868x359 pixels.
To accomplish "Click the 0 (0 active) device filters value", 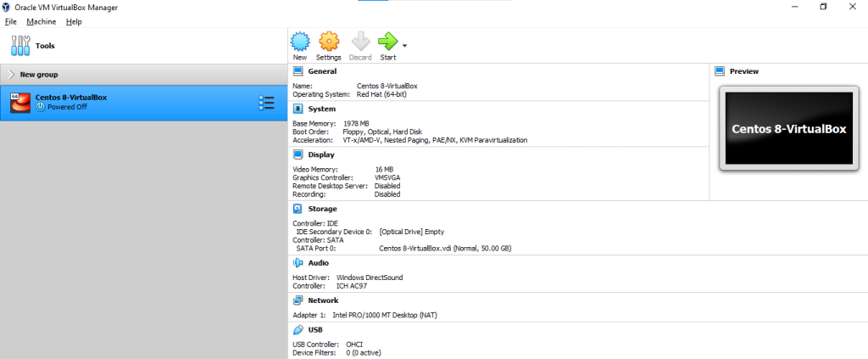I will (364, 353).
